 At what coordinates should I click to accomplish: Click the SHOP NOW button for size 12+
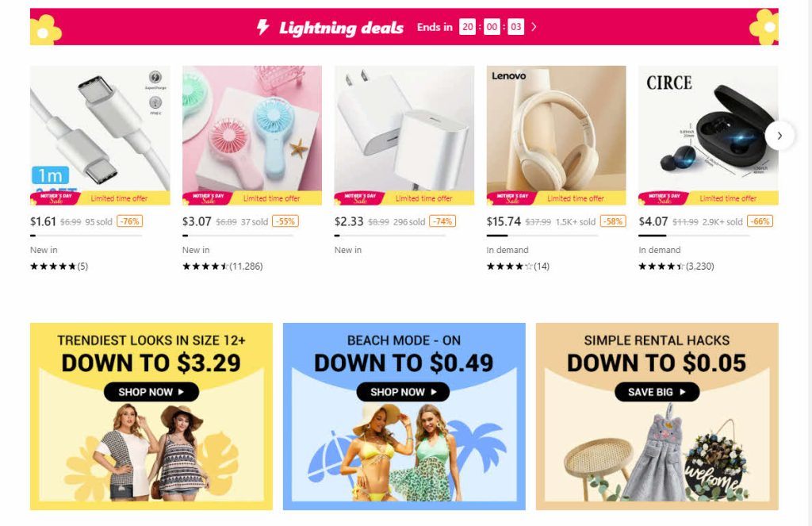click(x=151, y=392)
